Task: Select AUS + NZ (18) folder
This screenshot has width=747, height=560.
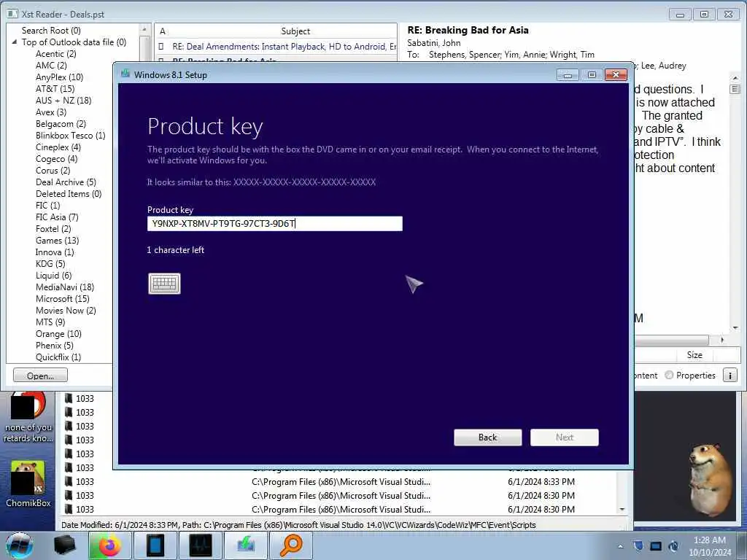Action: point(63,101)
